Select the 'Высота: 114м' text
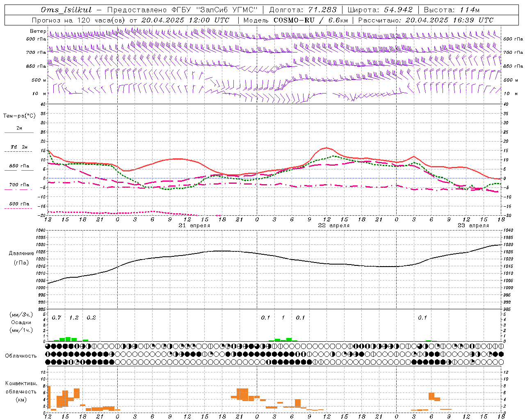The height and width of the screenshot is (420, 525). tap(452, 10)
